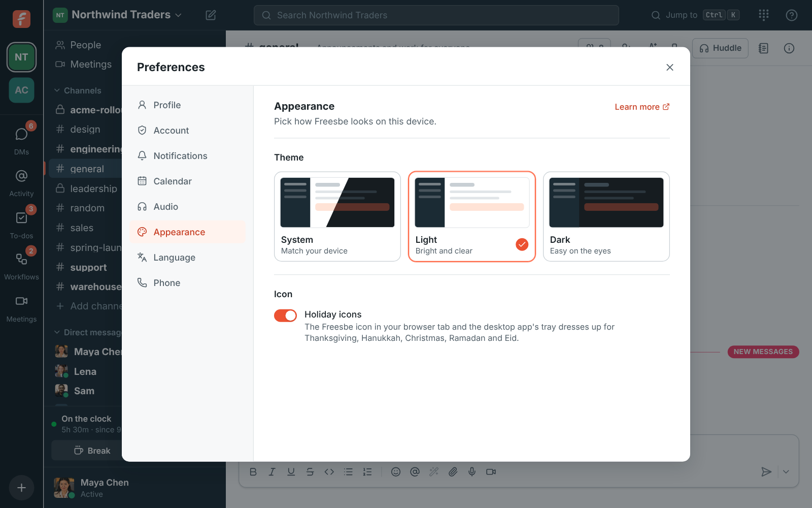Open Language preferences tab
Image resolution: width=812 pixels, height=508 pixels.
coord(187,258)
